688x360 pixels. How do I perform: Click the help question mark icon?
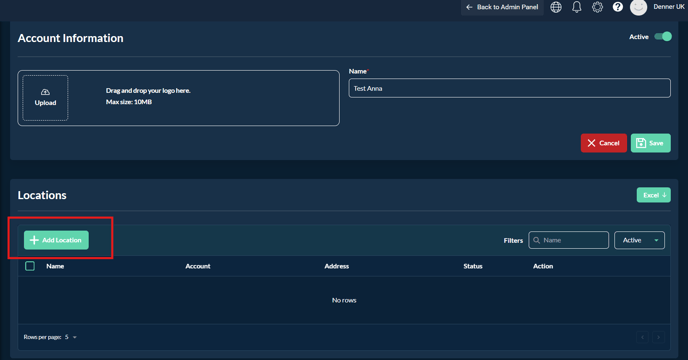pyautogui.click(x=617, y=7)
